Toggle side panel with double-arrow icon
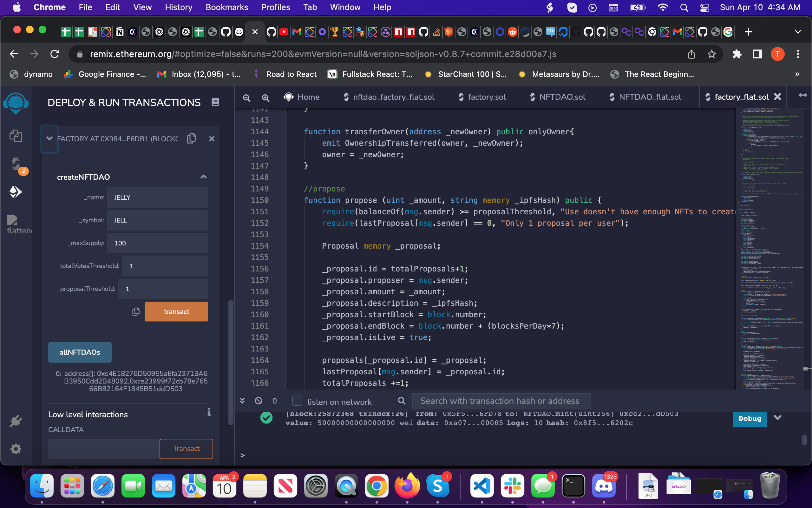Image resolution: width=812 pixels, height=508 pixels. tap(802, 96)
